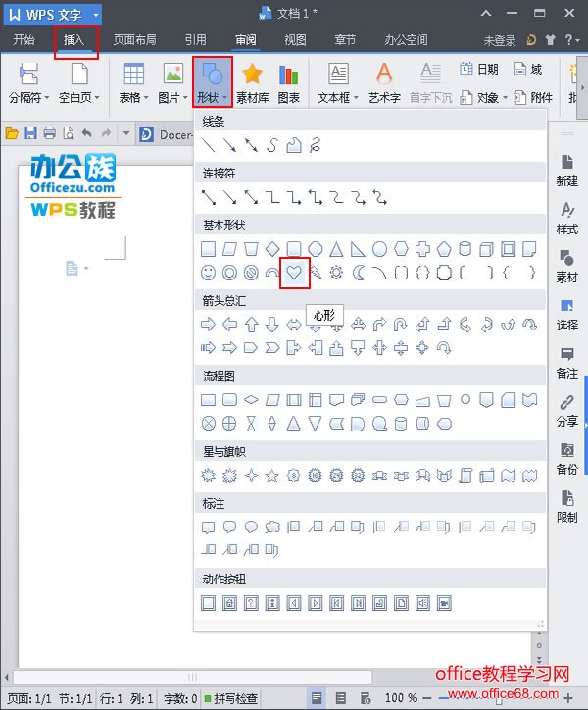Expand the quick access toolbar customize arrow
Viewport: 588px width, 710px height.
[x=126, y=133]
